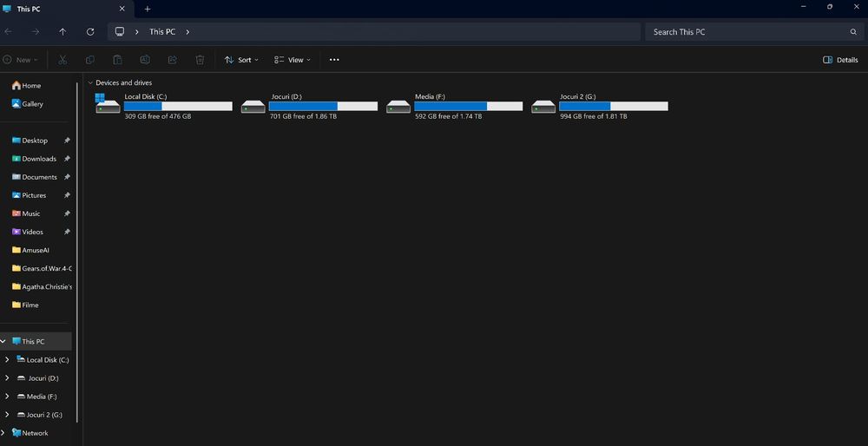Screen dimensions: 868x446
Task: Expand Jocuri (D:) in the tree
Action: [7, 378]
